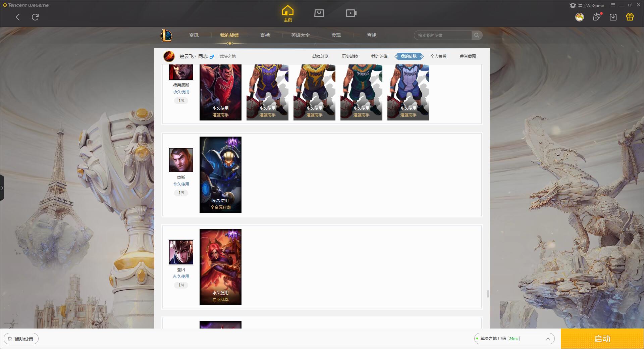Click the 奎因 champion portrait
The width and height of the screenshot is (644, 349).
[x=181, y=252]
